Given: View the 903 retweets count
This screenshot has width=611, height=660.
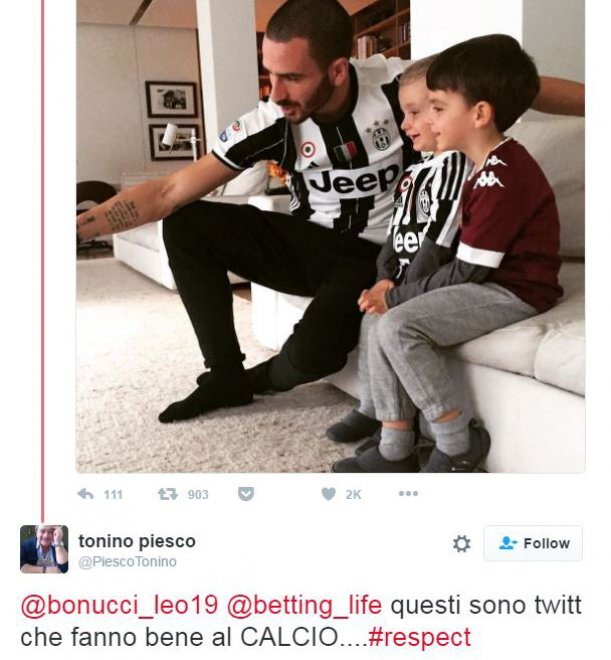Looking at the screenshot, I should point(198,495).
